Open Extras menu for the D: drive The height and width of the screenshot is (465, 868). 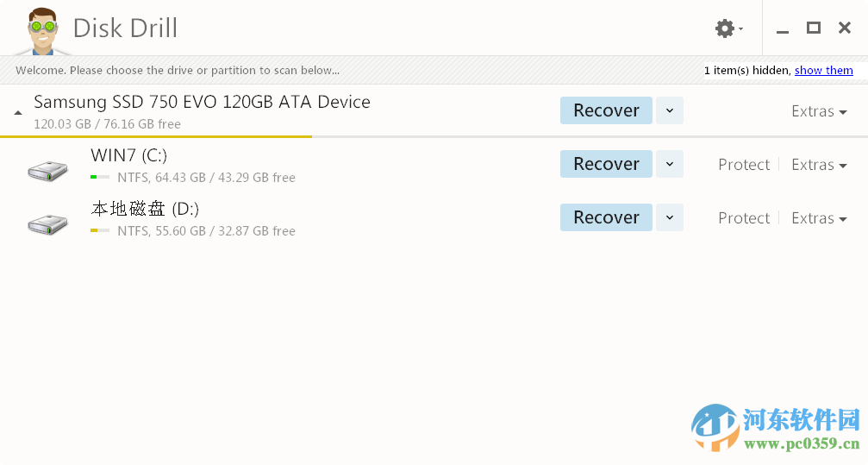click(819, 218)
